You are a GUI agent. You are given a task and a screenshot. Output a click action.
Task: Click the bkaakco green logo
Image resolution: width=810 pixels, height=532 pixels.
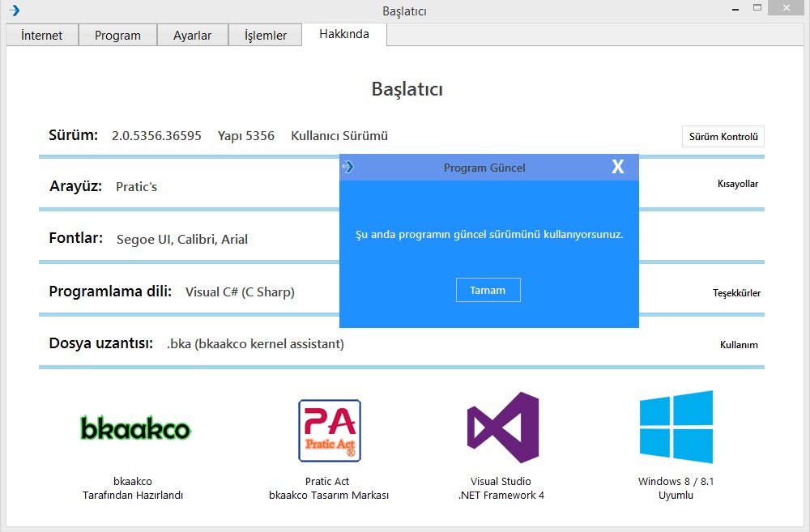pos(135,428)
